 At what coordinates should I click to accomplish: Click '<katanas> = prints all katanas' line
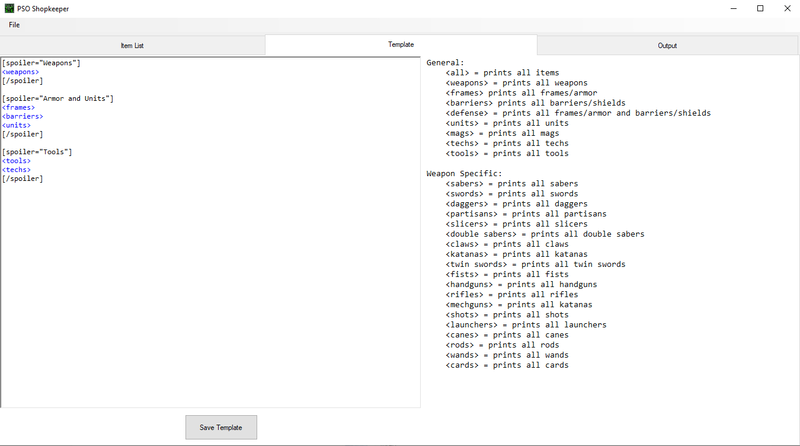pos(516,254)
